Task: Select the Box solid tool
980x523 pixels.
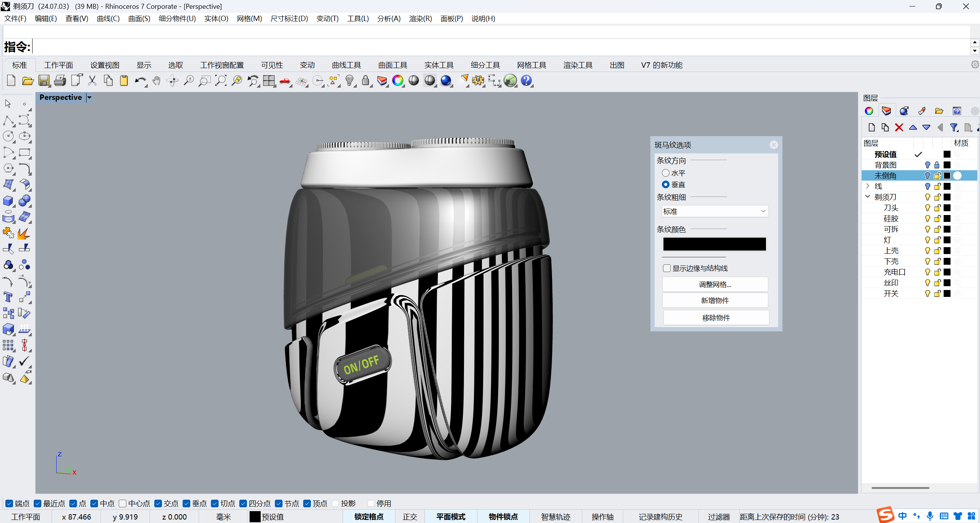Action: tap(8, 201)
